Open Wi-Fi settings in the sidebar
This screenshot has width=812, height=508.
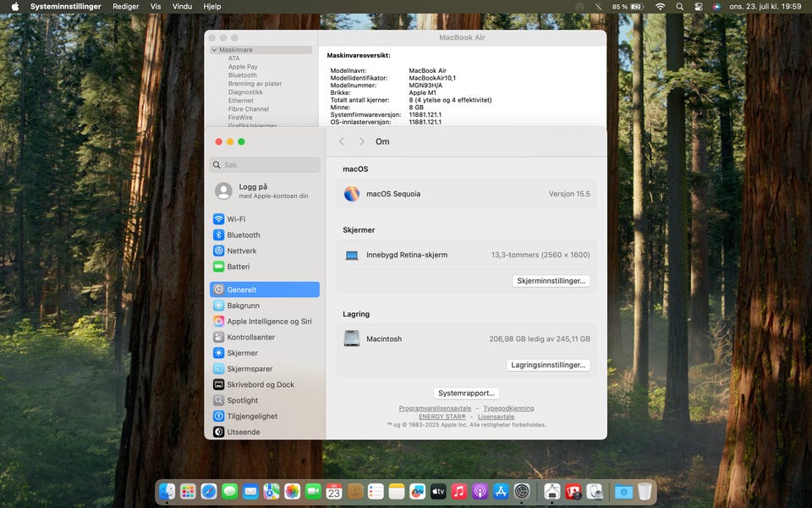point(265,218)
